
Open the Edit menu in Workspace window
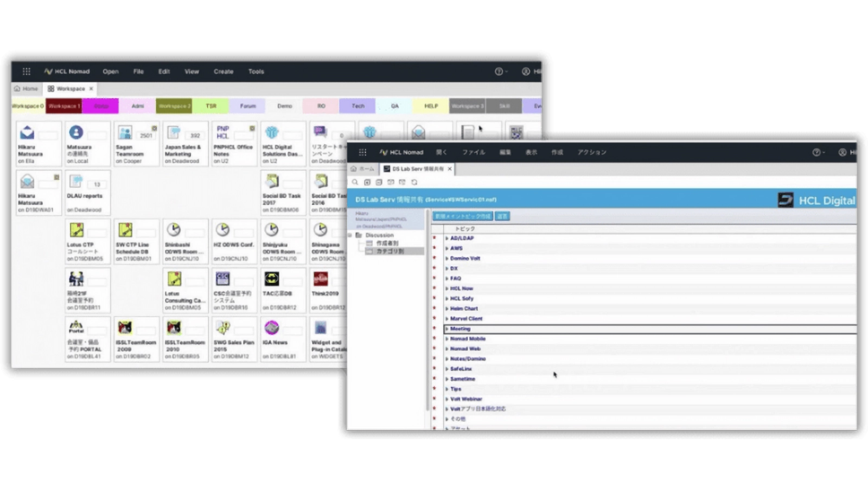(164, 72)
